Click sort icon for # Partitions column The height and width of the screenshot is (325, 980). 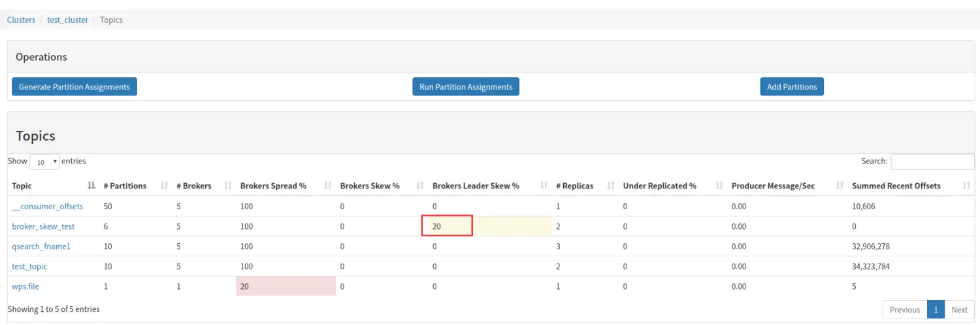(x=164, y=186)
